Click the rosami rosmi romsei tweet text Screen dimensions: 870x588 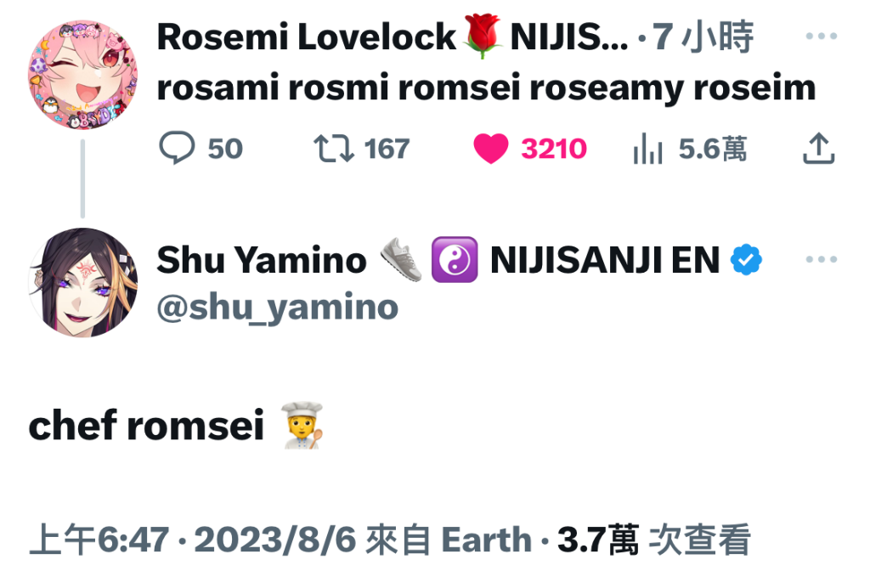(487, 88)
